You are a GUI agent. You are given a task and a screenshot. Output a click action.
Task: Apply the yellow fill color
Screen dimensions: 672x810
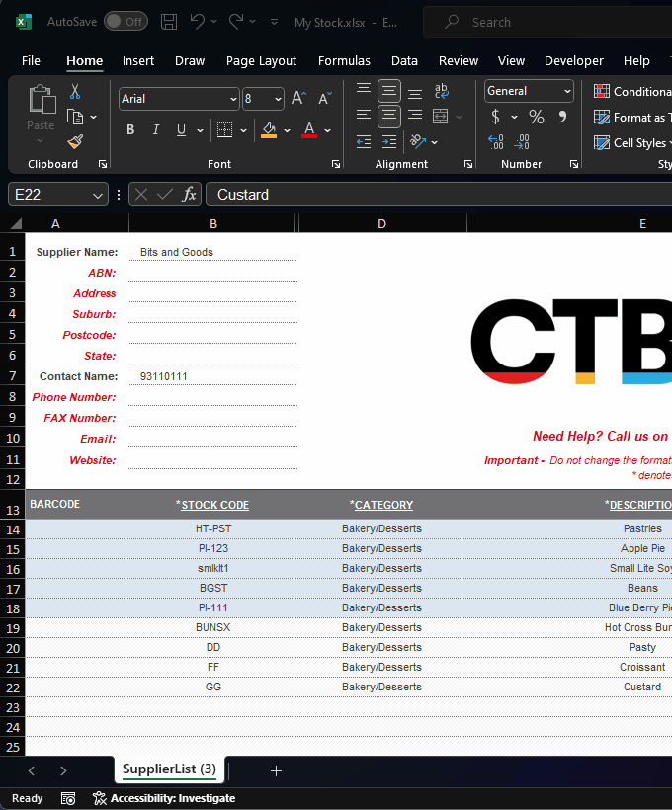pyautogui.click(x=269, y=129)
